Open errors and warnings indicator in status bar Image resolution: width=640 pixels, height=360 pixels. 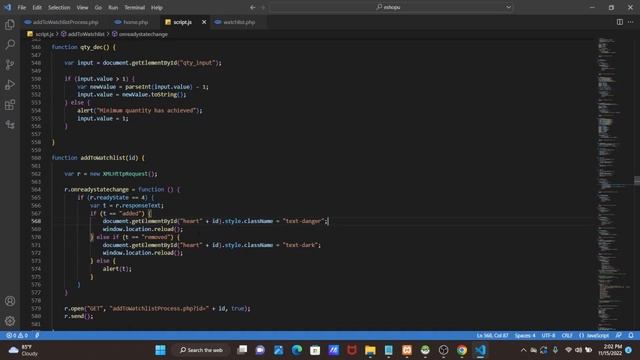[17, 335]
